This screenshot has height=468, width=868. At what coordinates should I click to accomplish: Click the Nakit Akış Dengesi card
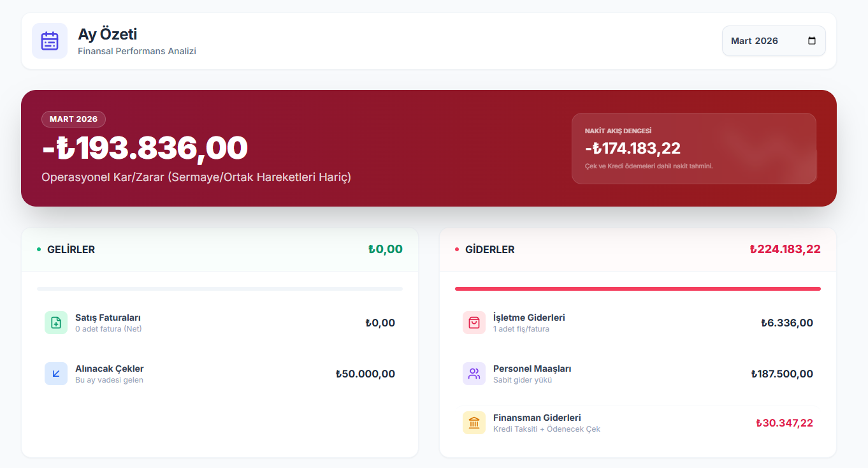coord(694,148)
